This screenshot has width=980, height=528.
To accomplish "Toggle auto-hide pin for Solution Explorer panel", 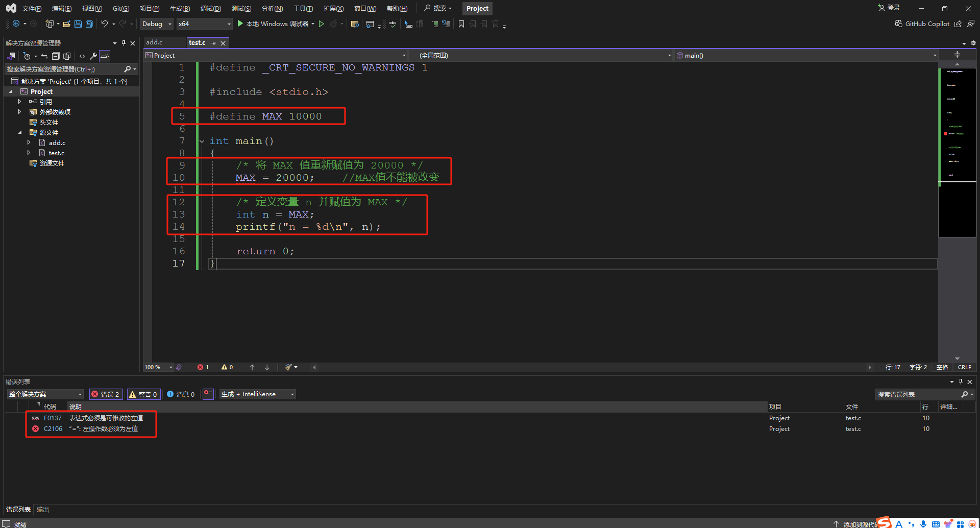I will [x=124, y=43].
